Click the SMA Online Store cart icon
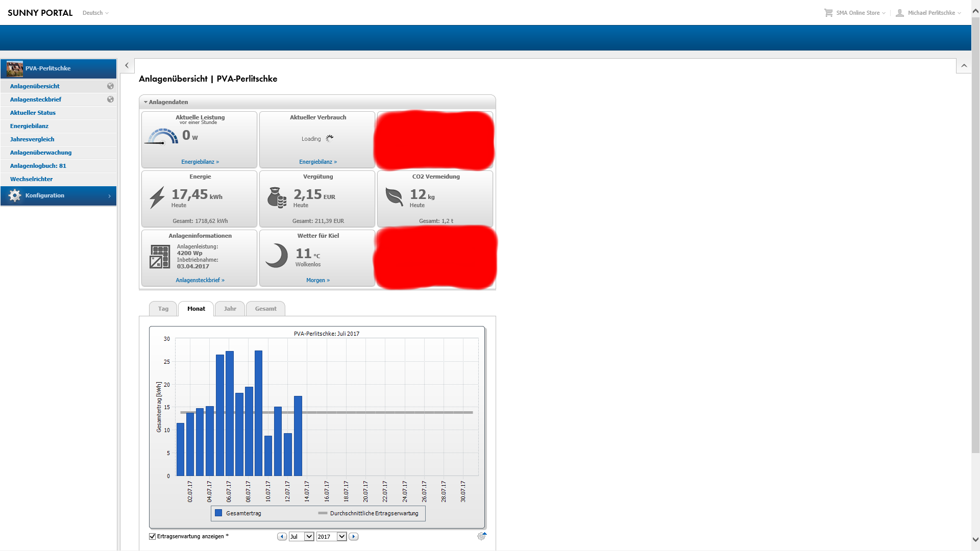 (828, 13)
